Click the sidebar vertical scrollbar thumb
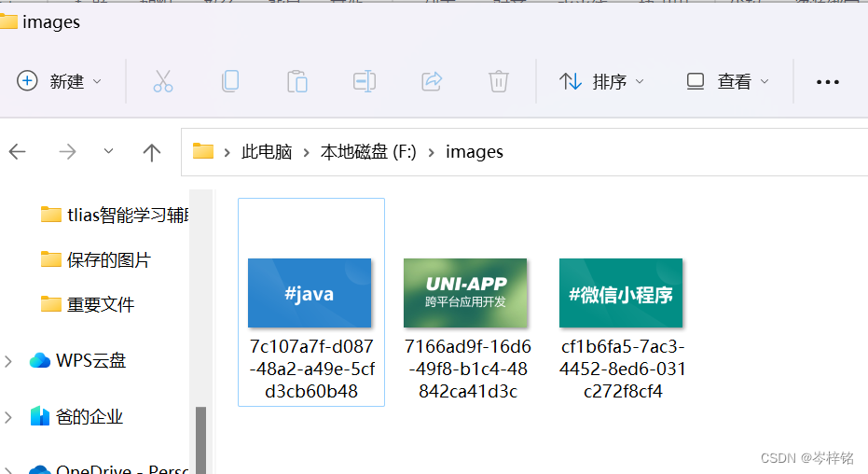Screen dimensions: 868x474 click(x=201, y=440)
